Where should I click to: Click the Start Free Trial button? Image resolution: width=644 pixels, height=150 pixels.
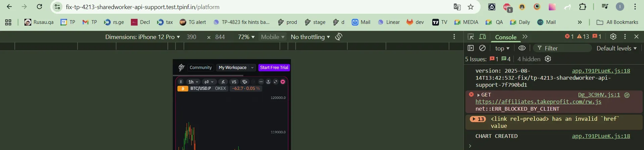pos(274,68)
